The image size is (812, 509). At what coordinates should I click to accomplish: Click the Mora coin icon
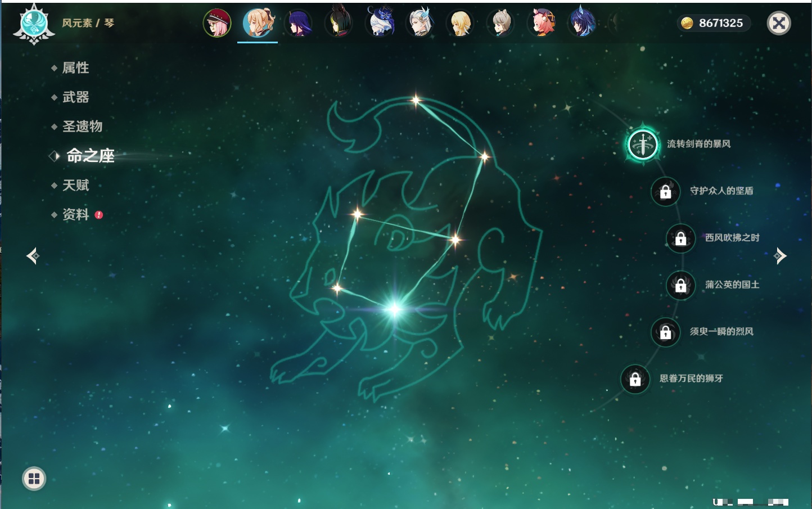pyautogui.click(x=687, y=23)
